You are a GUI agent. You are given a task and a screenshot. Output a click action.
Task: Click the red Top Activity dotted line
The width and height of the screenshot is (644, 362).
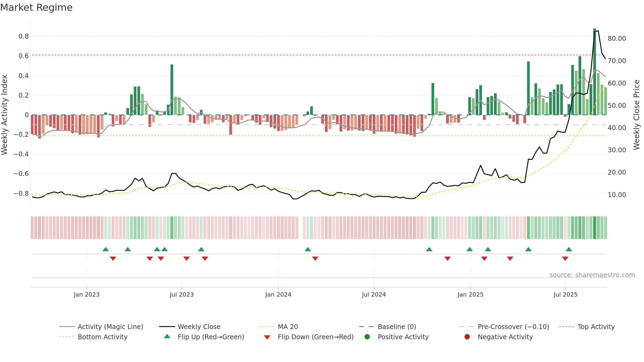pyautogui.click(x=319, y=55)
